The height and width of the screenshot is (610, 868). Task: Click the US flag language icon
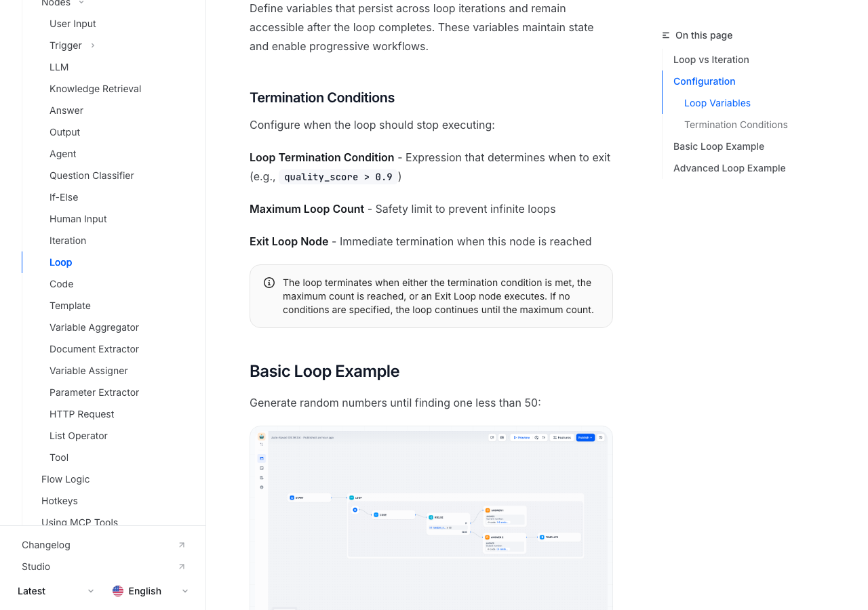(x=118, y=591)
